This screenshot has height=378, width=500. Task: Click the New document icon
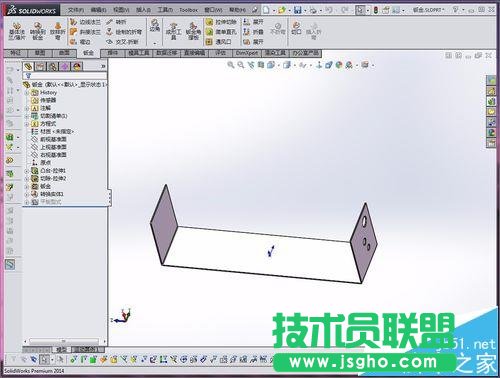coord(266,10)
